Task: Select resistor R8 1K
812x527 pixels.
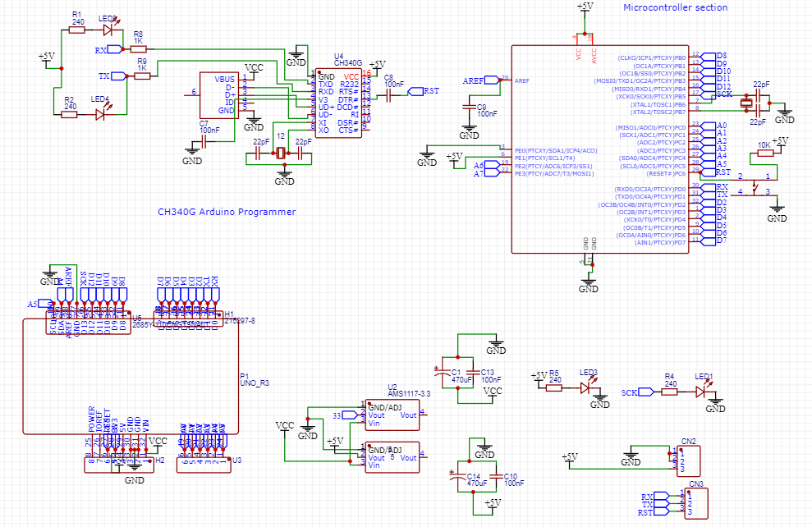Action: (x=138, y=49)
